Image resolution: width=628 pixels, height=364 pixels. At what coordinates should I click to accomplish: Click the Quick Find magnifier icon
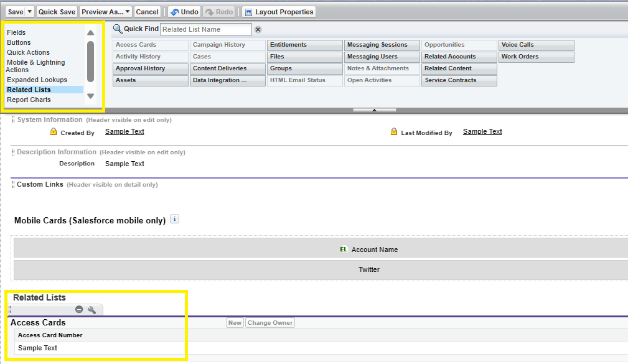pos(118,29)
